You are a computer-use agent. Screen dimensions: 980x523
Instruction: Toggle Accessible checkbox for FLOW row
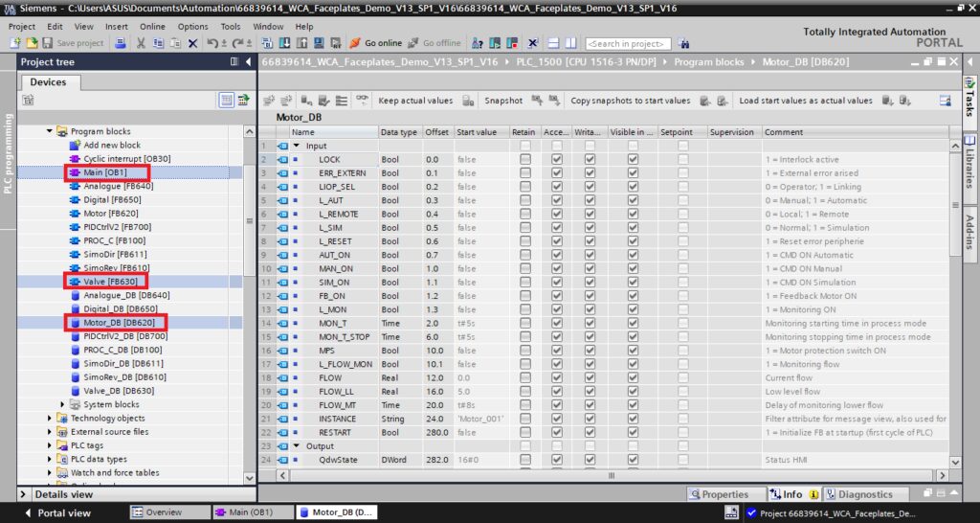pos(557,377)
